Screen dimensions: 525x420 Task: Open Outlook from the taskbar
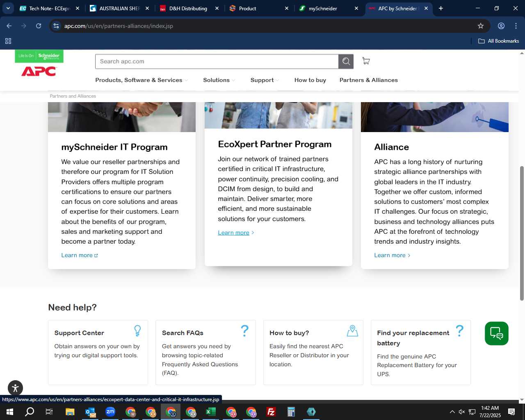(x=90, y=412)
